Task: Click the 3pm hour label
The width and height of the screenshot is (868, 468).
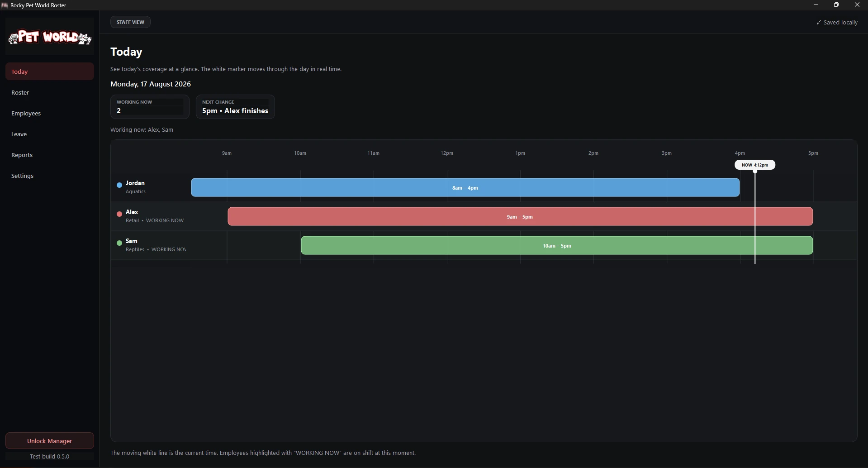Action: point(667,153)
